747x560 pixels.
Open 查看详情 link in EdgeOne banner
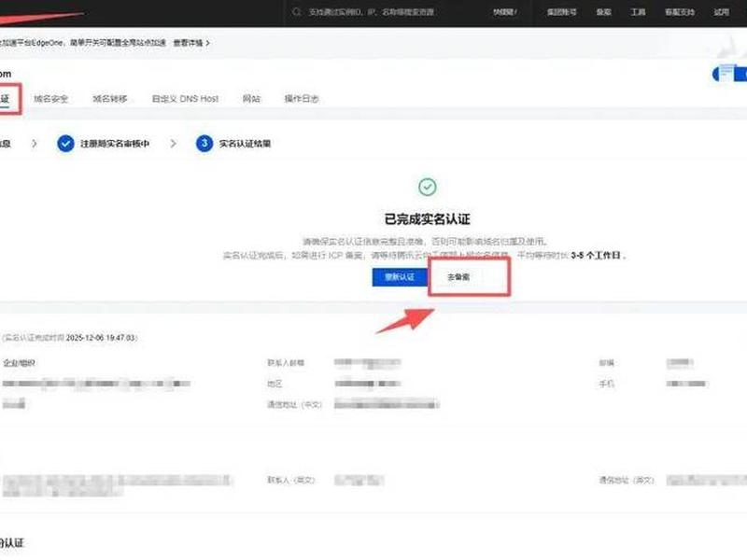coord(191,43)
